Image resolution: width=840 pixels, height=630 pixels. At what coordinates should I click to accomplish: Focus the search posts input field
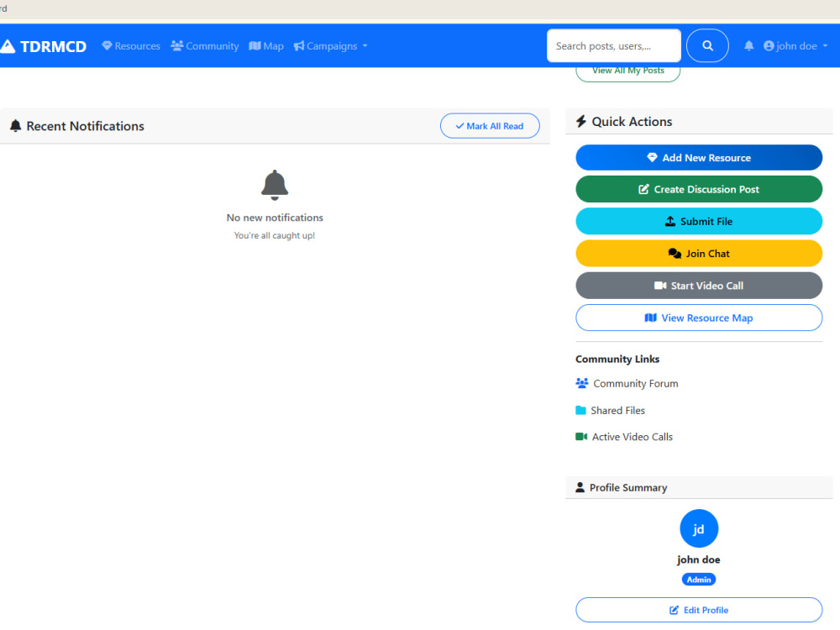(x=614, y=46)
